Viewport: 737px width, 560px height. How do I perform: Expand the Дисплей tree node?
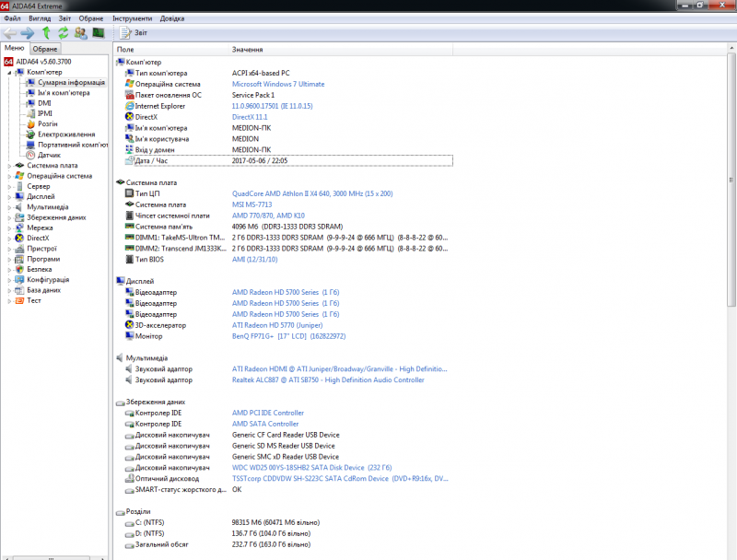7,196
